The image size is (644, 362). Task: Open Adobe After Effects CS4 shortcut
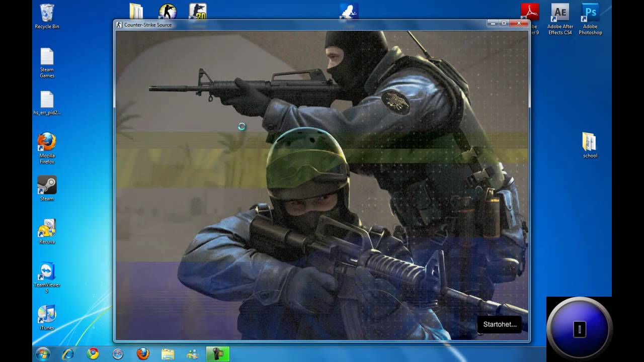tap(560, 20)
